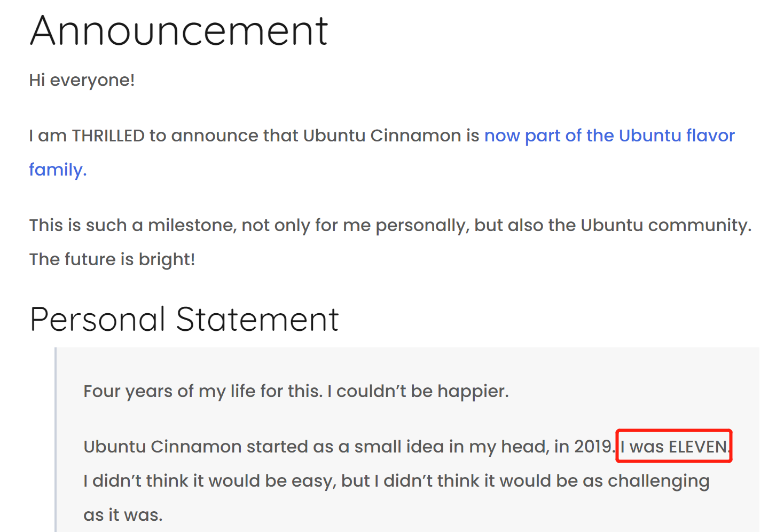This screenshot has width=784, height=532.
Task: Click the word "challenging" in the quote
Action: click(658, 481)
